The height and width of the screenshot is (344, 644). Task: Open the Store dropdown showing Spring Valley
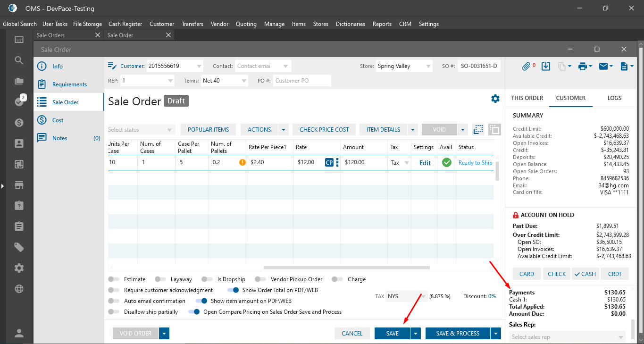coord(404,66)
